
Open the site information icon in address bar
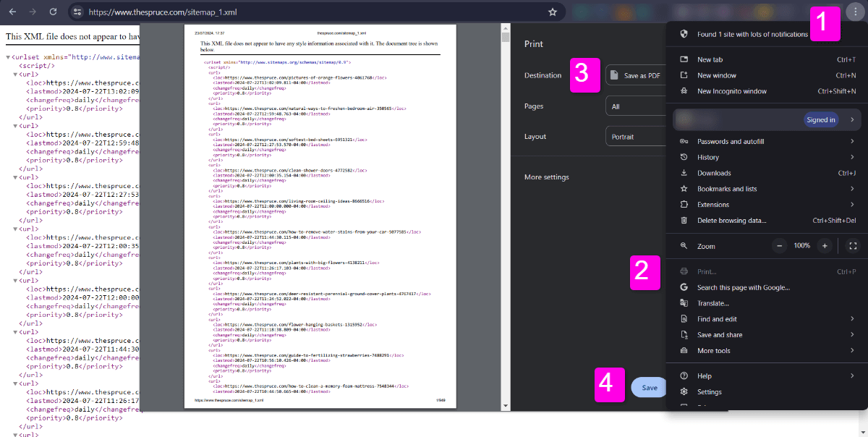click(77, 12)
